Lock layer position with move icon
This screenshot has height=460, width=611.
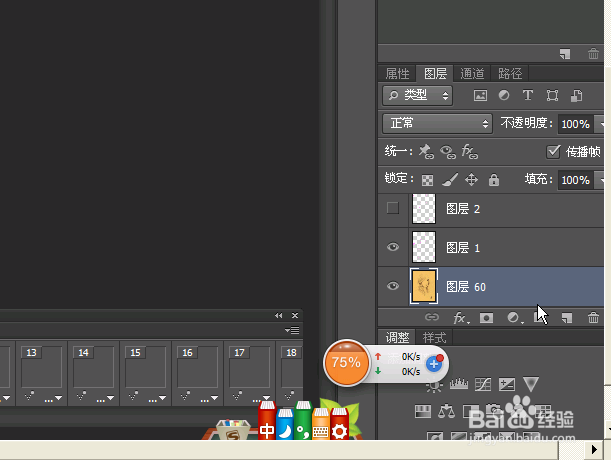(471, 180)
